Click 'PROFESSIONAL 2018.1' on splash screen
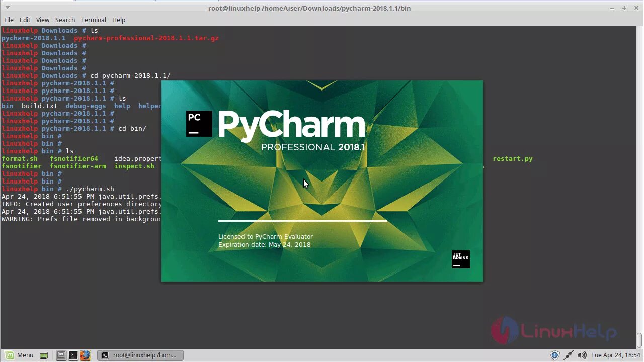Image resolution: width=644 pixels, height=362 pixels. (313, 147)
